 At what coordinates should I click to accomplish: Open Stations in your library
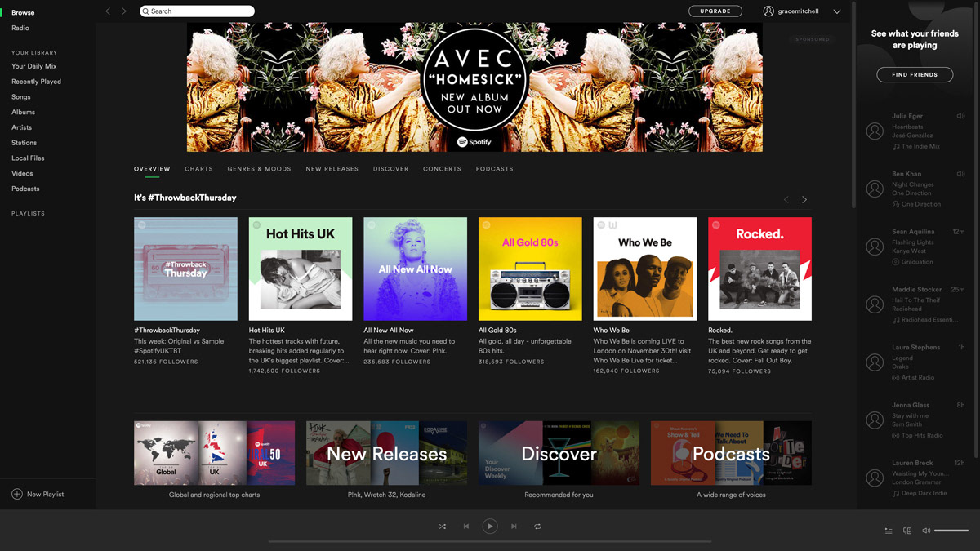click(24, 143)
